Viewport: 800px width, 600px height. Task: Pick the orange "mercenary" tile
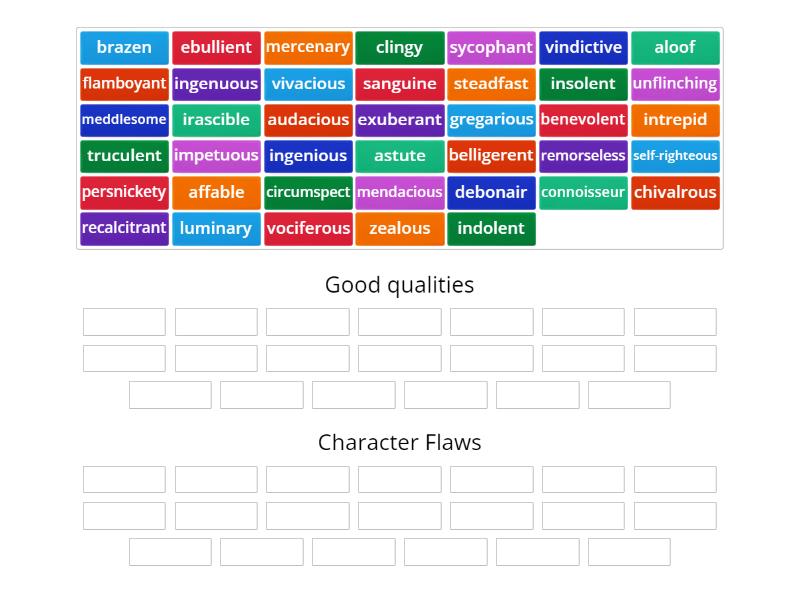(308, 47)
